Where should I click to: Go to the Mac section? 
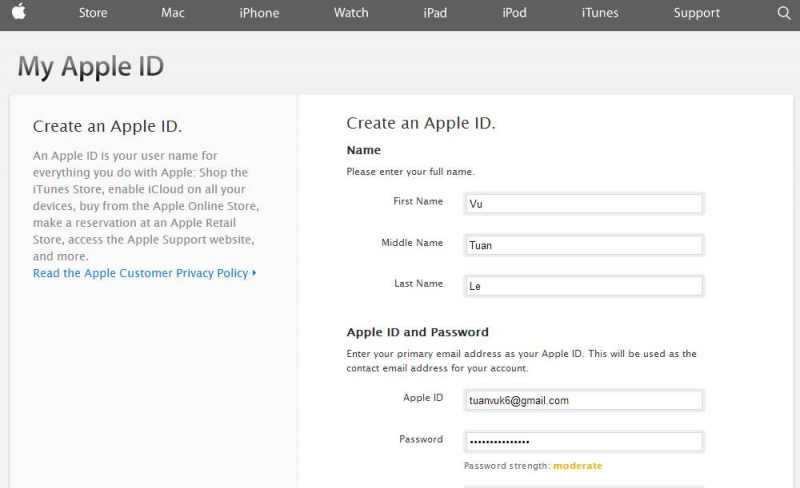pyautogui.click(x=172, y=13)
